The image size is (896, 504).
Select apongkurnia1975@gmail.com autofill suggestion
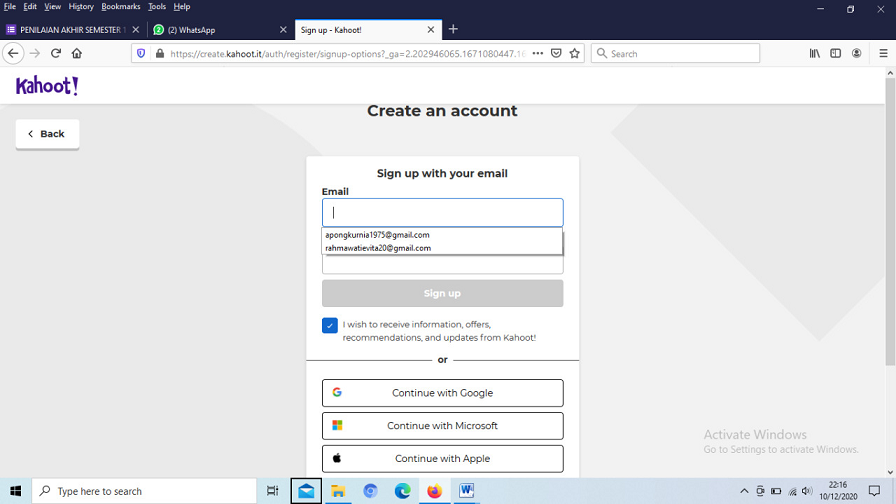click(378, 235)
